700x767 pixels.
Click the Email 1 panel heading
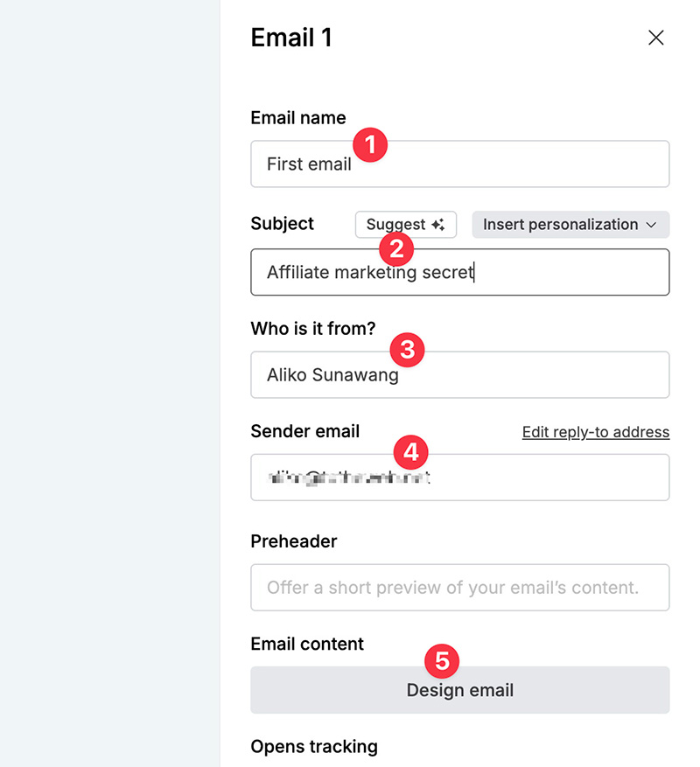coord(291,38)
